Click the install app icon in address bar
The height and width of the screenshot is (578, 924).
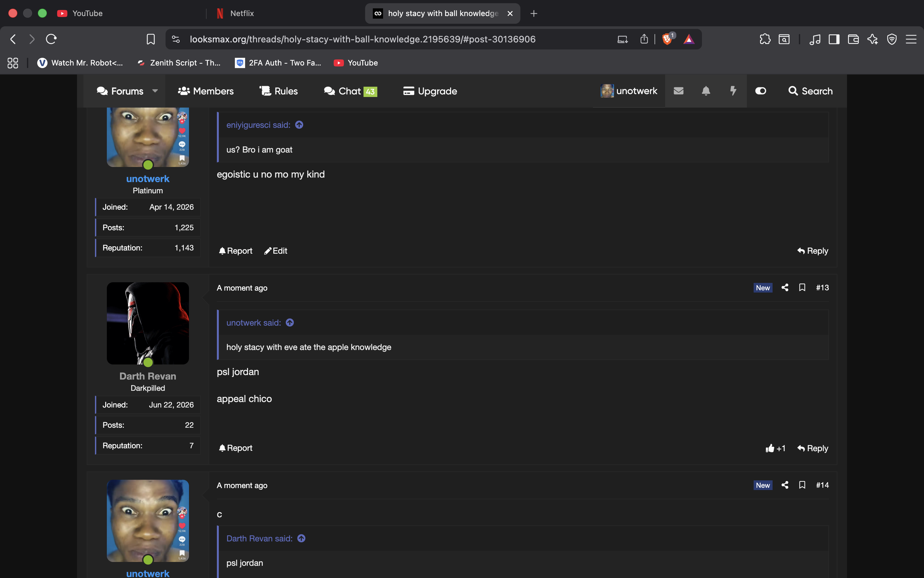coord(622,39)
